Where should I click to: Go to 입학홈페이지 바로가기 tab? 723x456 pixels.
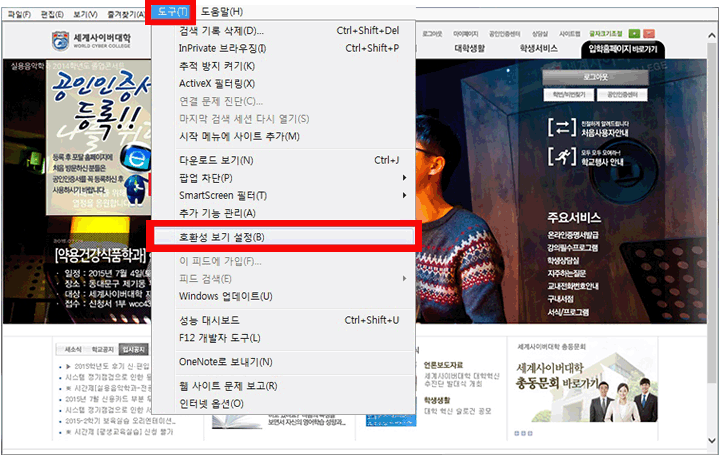622,49
